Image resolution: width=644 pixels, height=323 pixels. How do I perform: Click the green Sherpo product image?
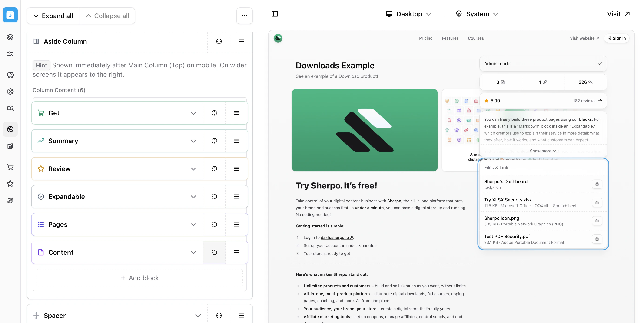(364, 130)
